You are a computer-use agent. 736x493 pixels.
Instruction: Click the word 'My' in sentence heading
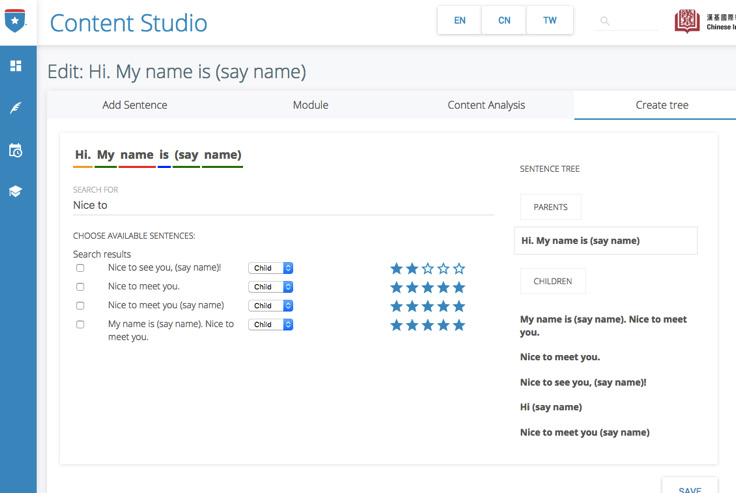106,155
